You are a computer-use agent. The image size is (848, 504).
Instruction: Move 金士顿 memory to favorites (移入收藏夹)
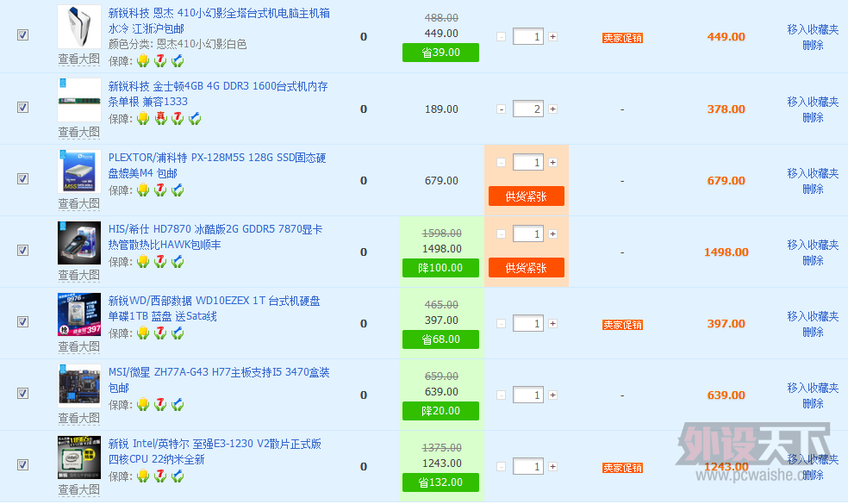click(813, 102)
